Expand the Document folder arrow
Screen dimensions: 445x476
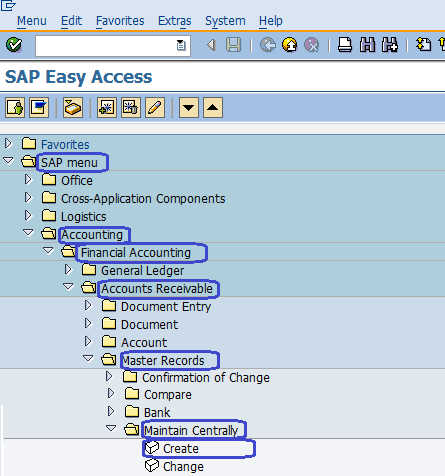tap(88, 324)
